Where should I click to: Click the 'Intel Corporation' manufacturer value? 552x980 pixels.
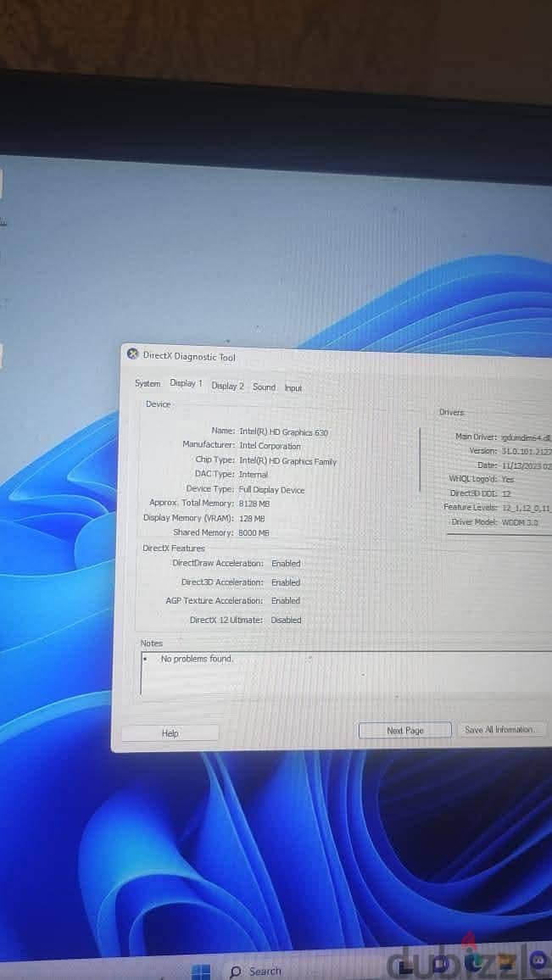point(270,446)
